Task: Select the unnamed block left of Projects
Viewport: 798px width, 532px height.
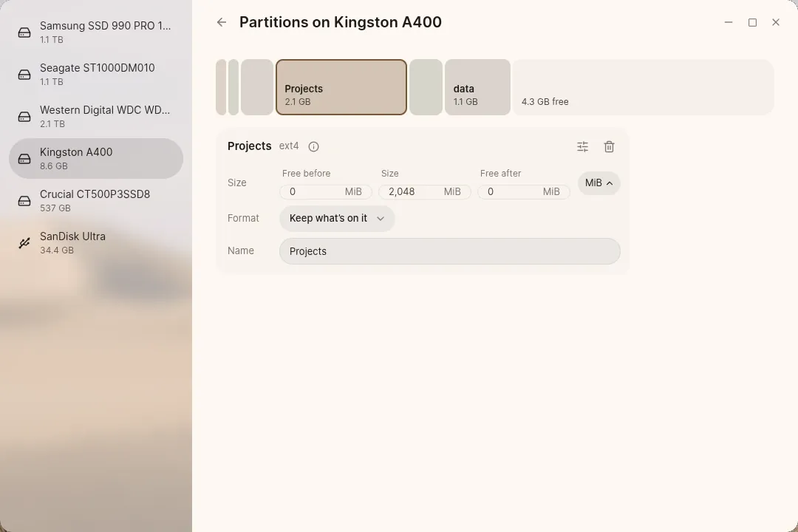Action: coord(257,87)
